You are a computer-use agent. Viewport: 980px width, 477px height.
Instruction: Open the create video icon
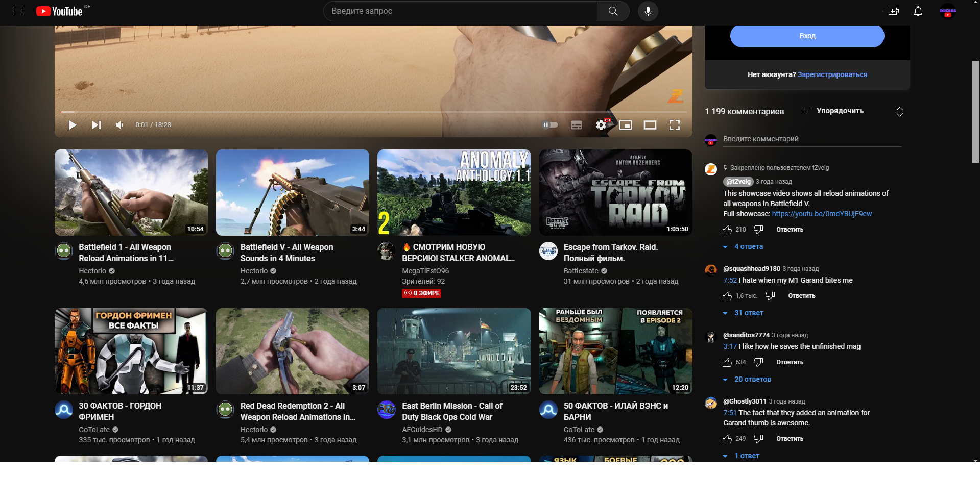tap(894, 11)
